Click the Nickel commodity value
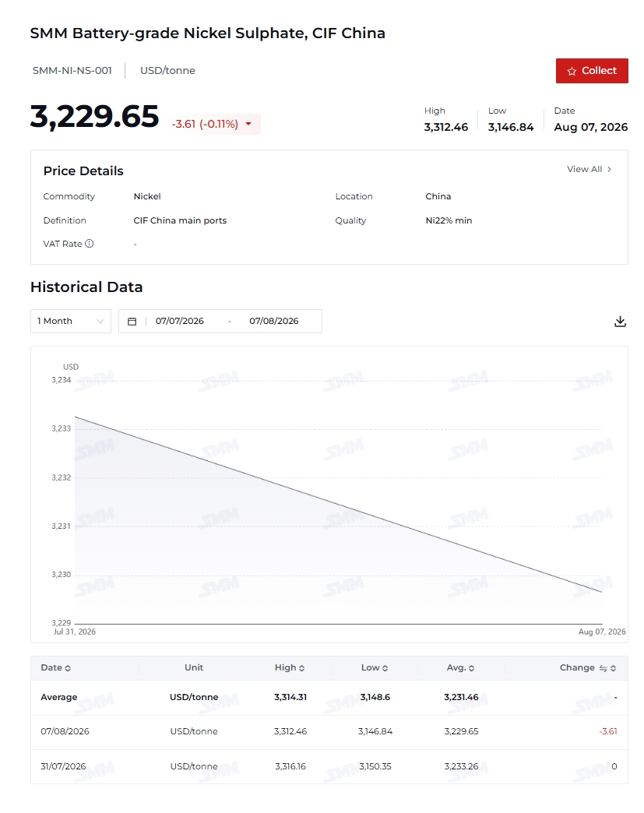Viewport: 644px width, 813px height. pyautogui.click(x=147, y=196)
